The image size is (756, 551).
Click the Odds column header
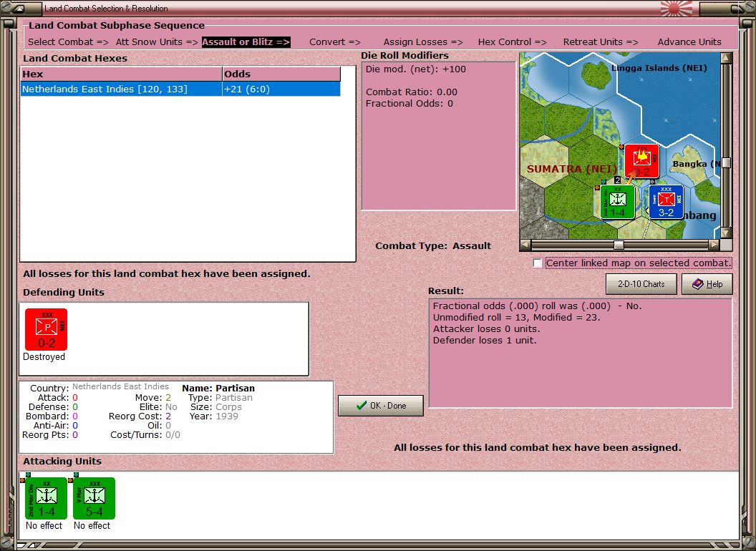[x=281, y=74]
